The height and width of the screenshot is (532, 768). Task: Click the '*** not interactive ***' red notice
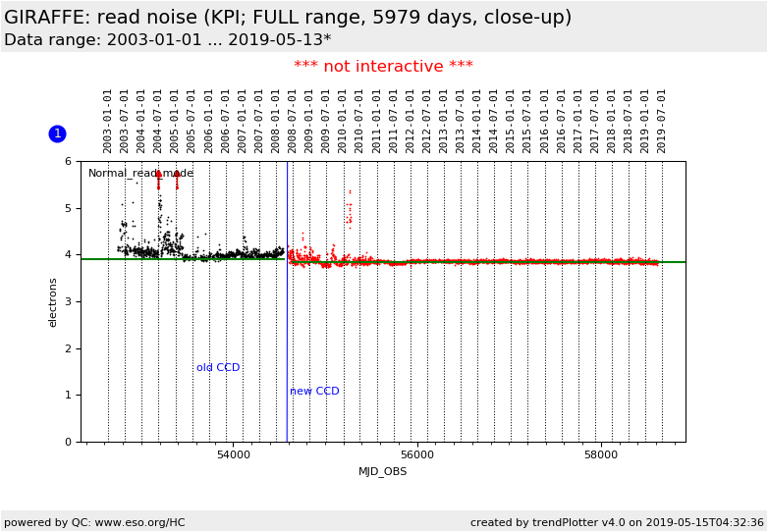click(x=383, y=67)
